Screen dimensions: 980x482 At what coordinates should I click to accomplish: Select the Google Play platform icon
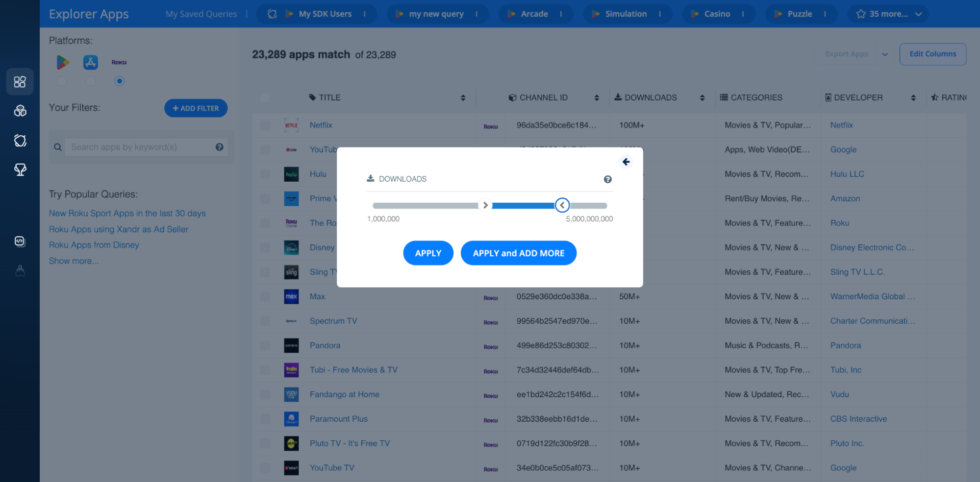(63, 62)
